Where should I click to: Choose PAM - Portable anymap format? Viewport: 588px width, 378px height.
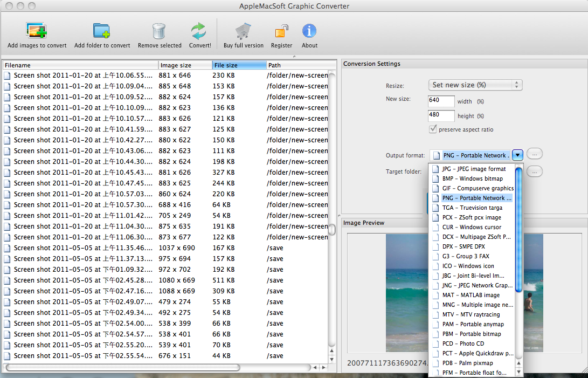[x=472, y=325]
